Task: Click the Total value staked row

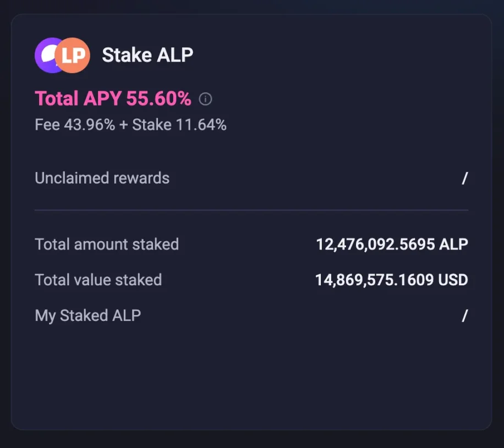Action: [x=98, y=280]
